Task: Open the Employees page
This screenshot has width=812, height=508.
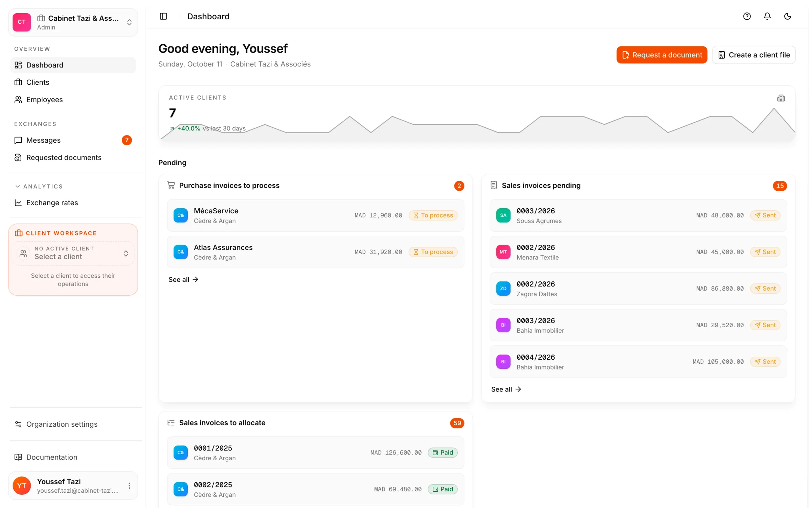Action: [x=73, y=100]
